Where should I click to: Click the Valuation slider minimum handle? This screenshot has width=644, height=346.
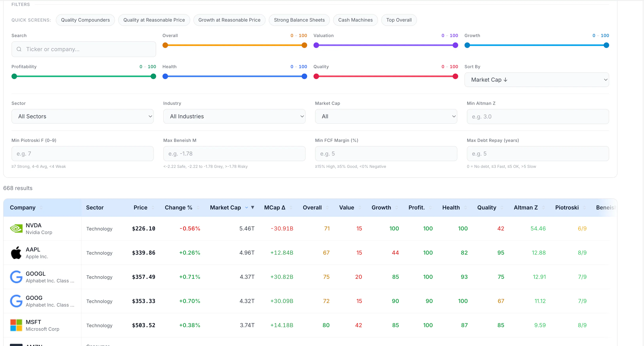(316, 45)
